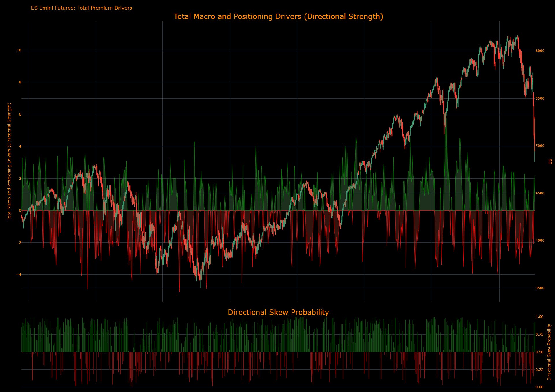Click the left axis tick label 10

(19, 50)
